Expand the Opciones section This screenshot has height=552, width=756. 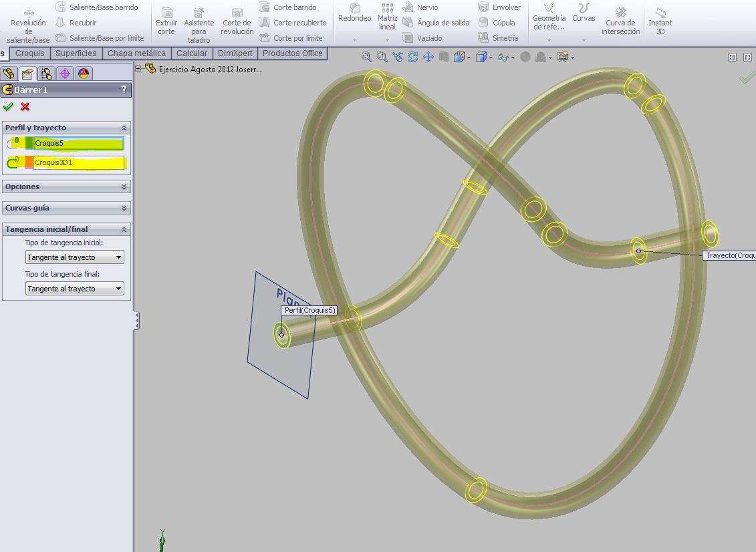[124, 186]
